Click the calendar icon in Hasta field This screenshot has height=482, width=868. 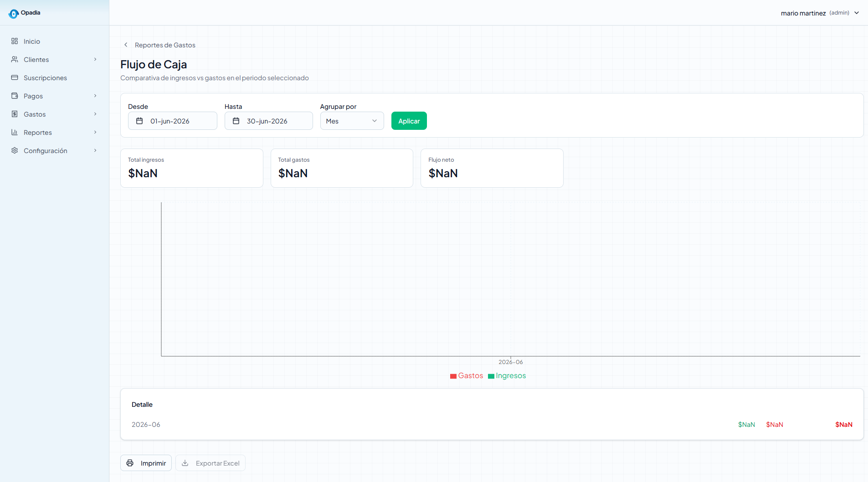point(236,121)
